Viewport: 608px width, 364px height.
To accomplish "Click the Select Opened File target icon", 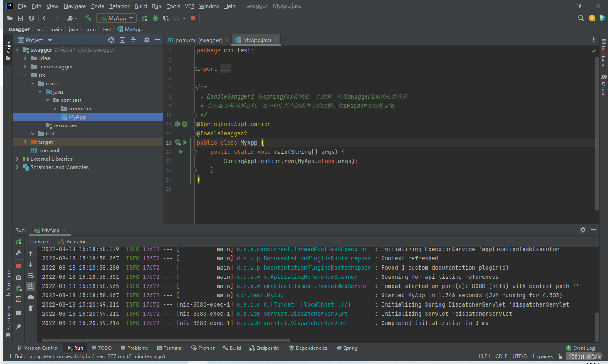I will pos(111,40).
